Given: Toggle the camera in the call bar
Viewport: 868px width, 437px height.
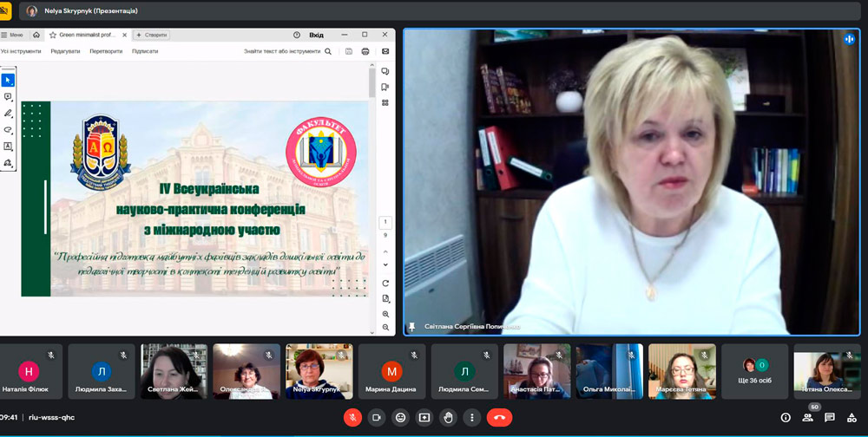Looking at the screenshot, I should 377,417.
